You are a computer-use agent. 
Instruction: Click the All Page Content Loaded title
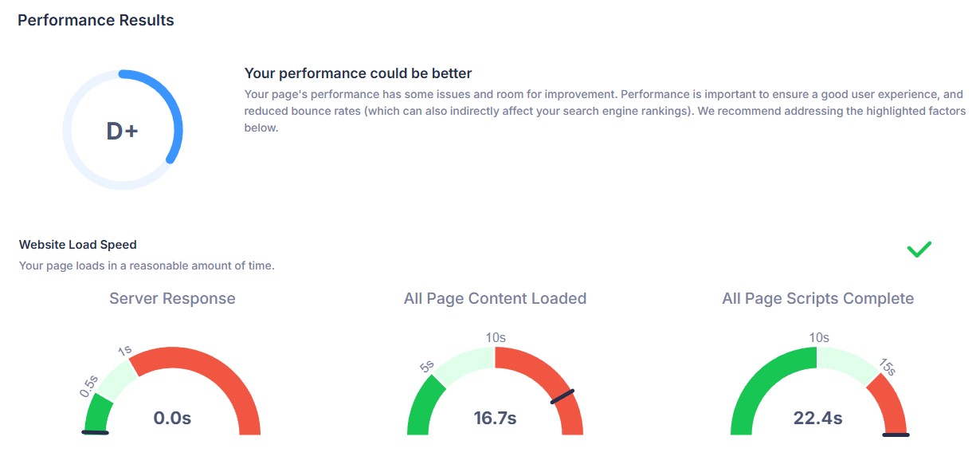495,299
